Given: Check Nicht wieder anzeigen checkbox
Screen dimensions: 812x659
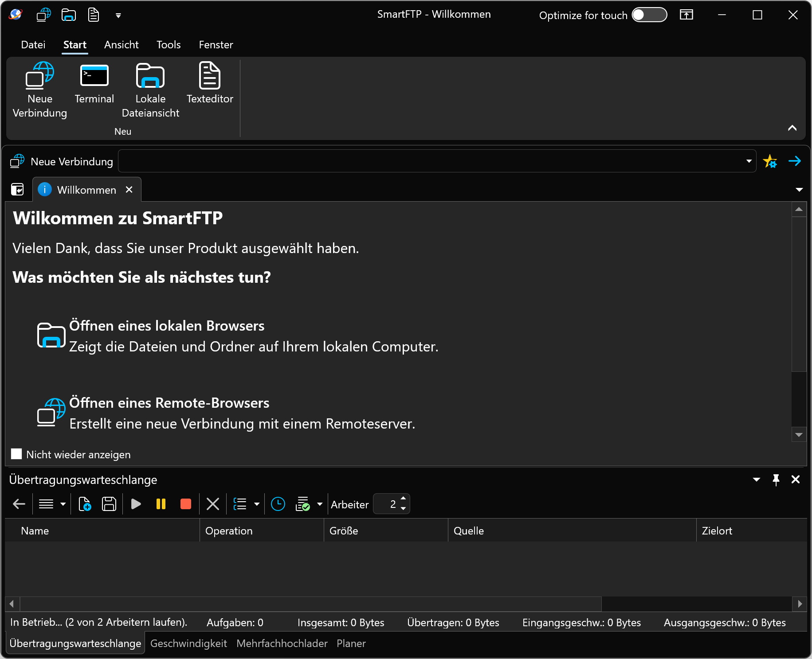Looking at the screenshot, I should coord(16,454).
